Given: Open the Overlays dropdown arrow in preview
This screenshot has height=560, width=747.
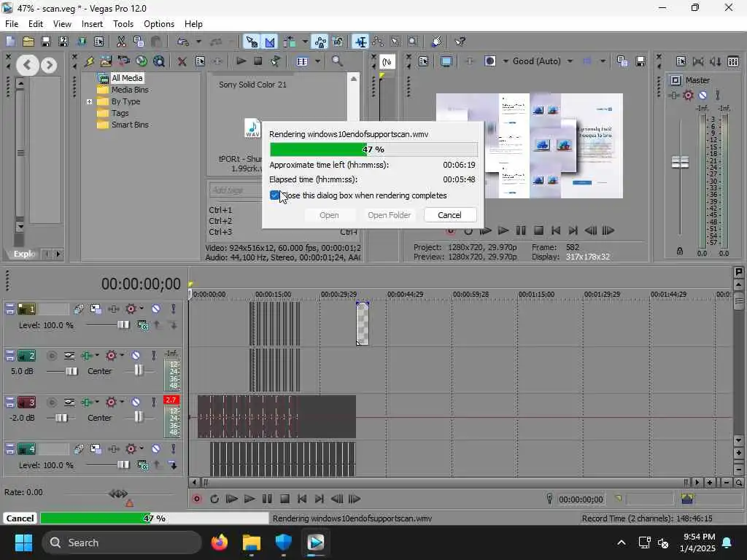Looking at the screenshot, I should tap(603, 61).
